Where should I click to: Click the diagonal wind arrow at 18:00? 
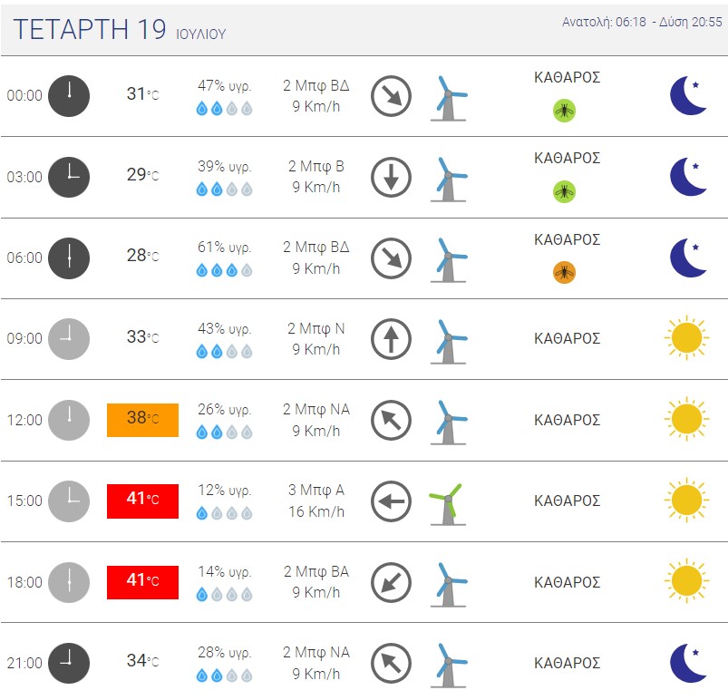(x=391, y=582)
